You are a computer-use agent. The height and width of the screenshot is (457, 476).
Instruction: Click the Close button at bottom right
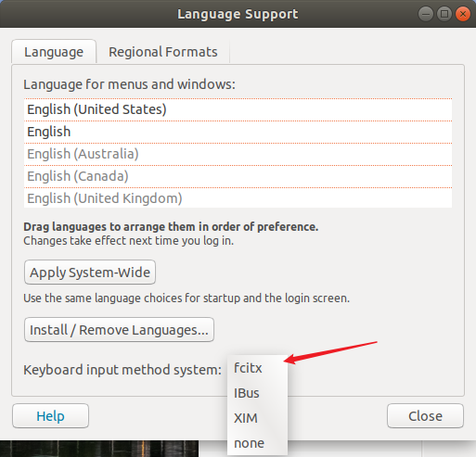point(425,416)
